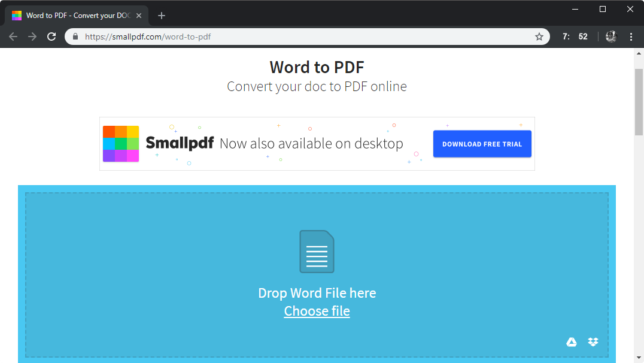Click the smallpdf.com address bar
Screen dimensions: 644x363
299,37
